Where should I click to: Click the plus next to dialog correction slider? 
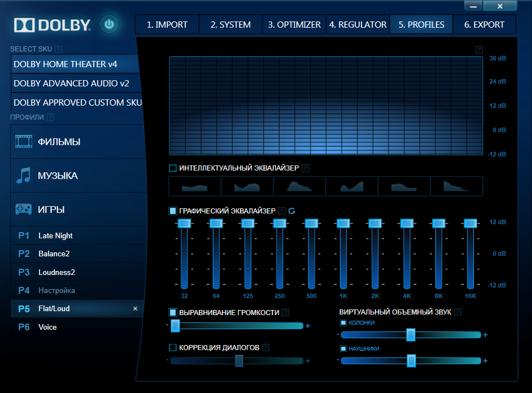pyautogui.click(x=308, y=361)
